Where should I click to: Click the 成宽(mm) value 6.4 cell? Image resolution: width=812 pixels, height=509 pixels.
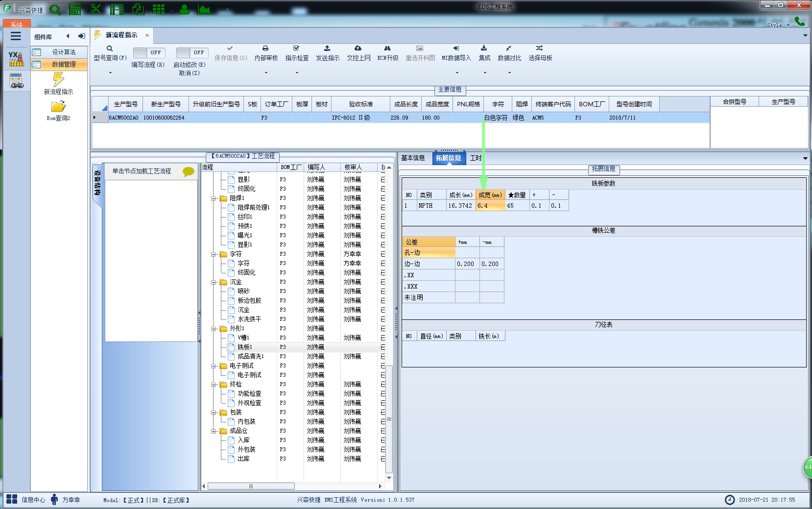(490, 206)
